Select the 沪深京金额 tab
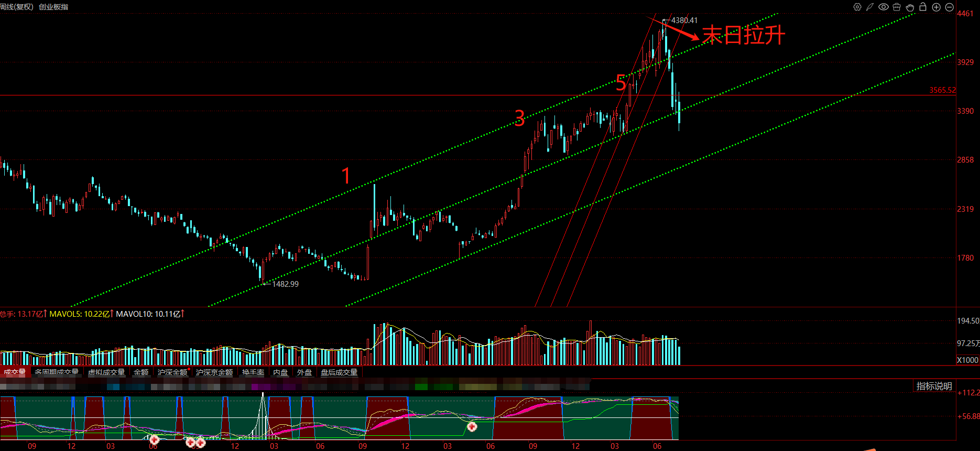This screenshot has height=451, width=980. coord(214,372)
